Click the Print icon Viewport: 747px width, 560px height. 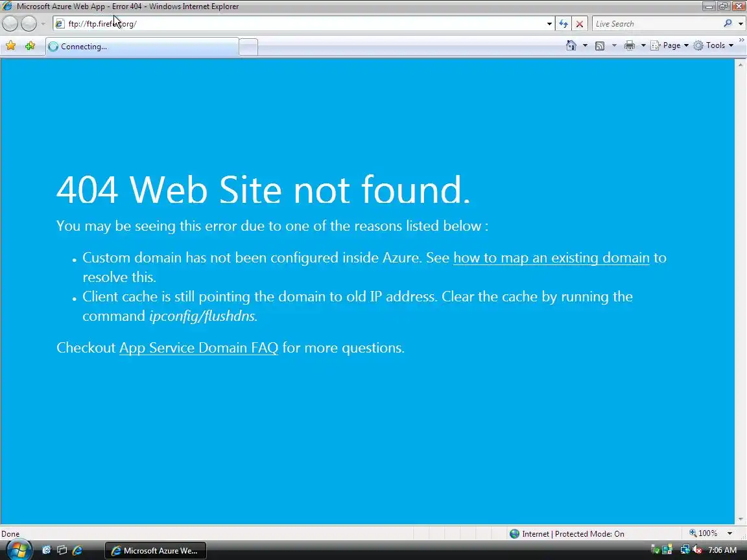[x=630, y=45]
